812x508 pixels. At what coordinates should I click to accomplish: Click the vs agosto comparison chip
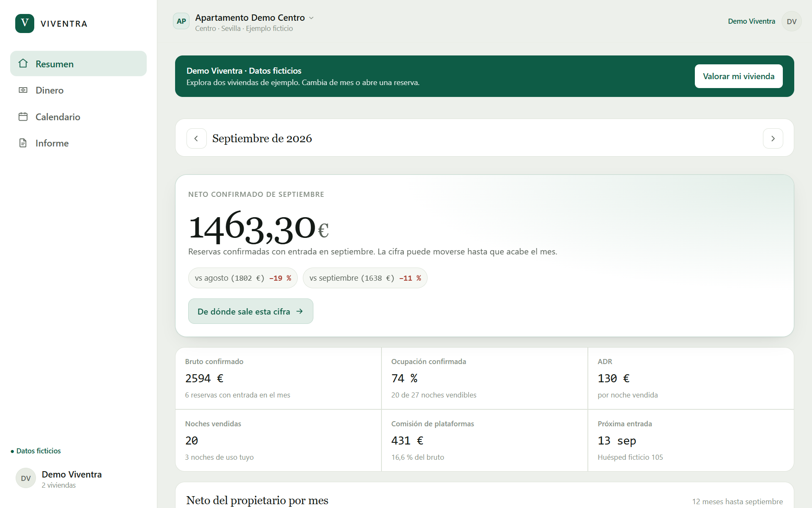pyautogui.click(x=243, y=278)
